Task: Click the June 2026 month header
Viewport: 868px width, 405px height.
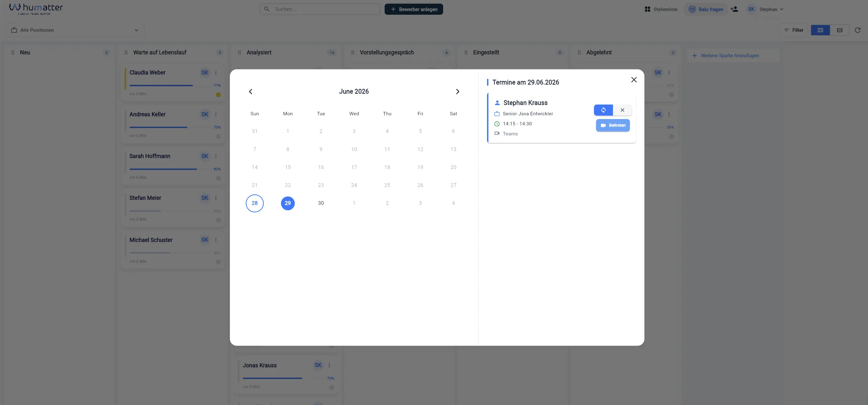Action: [x=354, y=92]
